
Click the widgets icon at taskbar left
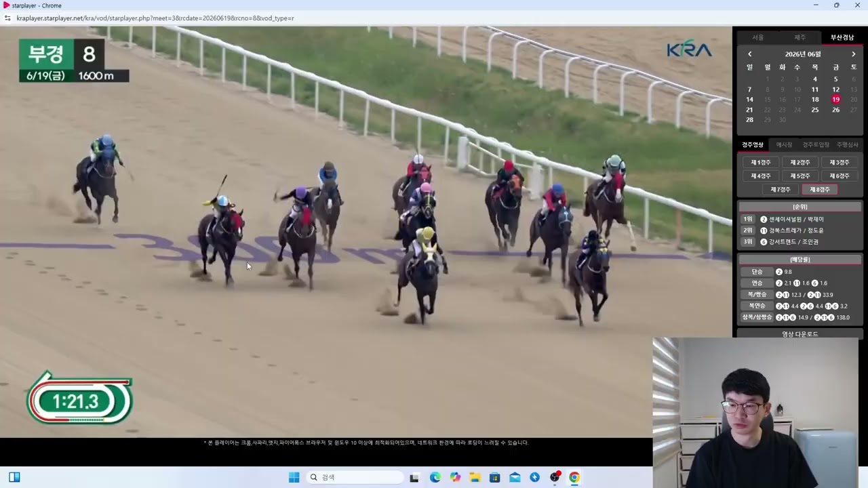(x=14, y=477)
